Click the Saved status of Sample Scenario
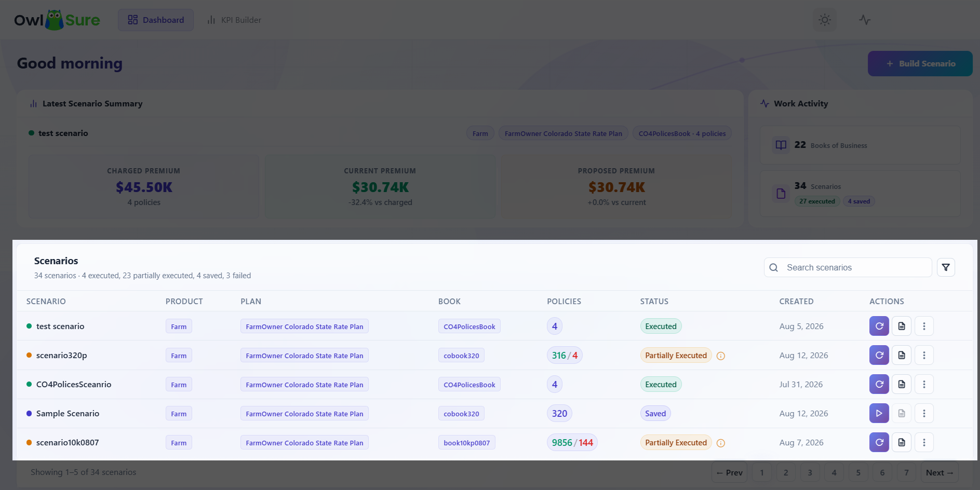This screenshot has width=980, height=490. 655,414
